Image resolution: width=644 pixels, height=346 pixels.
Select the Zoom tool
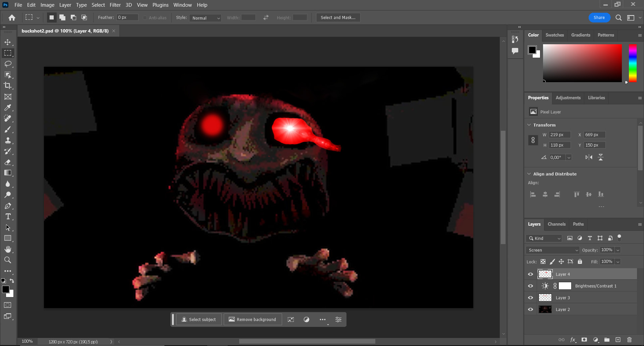click(8, 260)
